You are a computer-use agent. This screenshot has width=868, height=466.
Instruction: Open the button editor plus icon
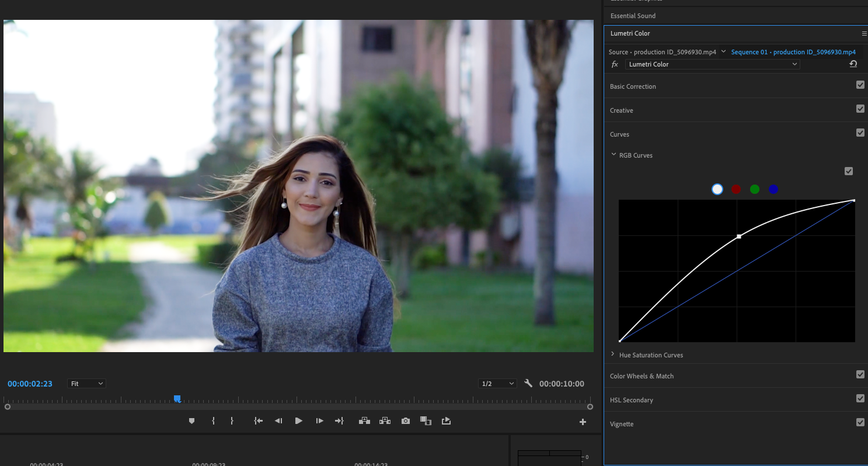point(583,422)
